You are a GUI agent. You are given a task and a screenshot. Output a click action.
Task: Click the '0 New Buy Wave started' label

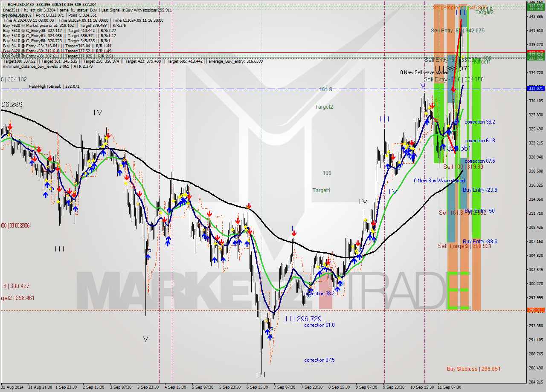[439, 181]
